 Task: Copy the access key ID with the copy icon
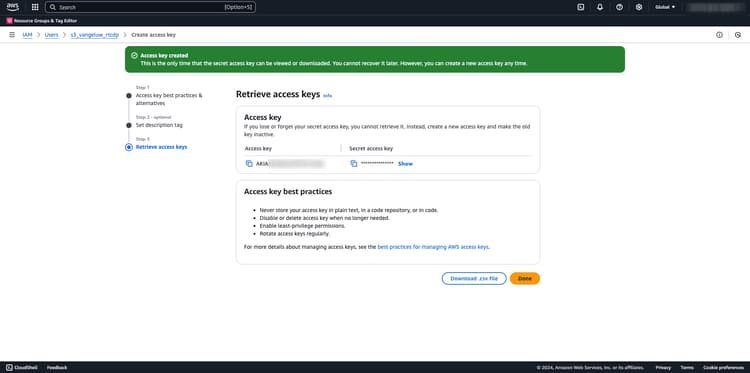point(249,164)
